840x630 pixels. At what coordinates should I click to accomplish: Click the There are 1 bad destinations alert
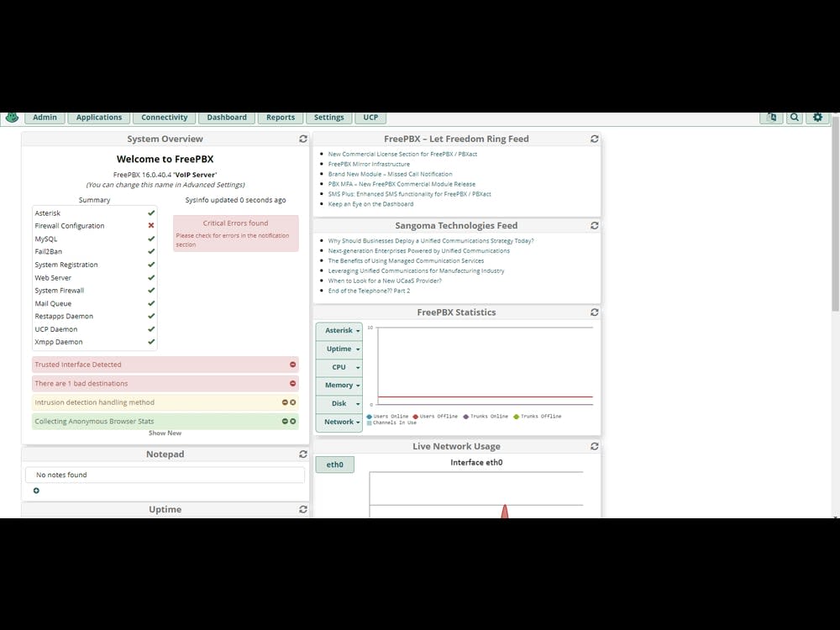pos(165,384)
